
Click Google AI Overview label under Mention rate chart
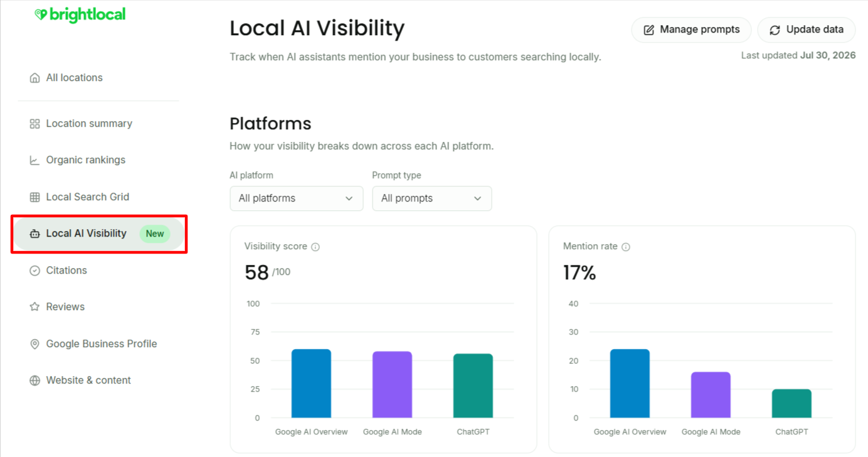[x=630, y=432]
